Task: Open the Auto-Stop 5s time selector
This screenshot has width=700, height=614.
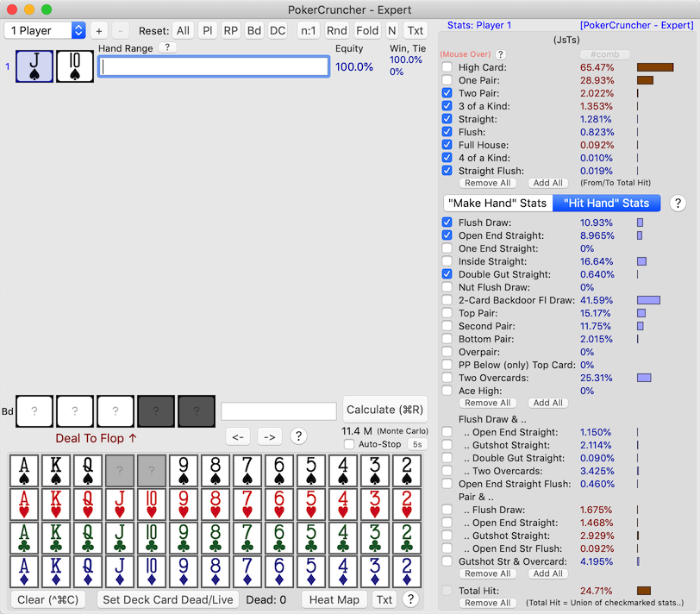Action: 417,444
